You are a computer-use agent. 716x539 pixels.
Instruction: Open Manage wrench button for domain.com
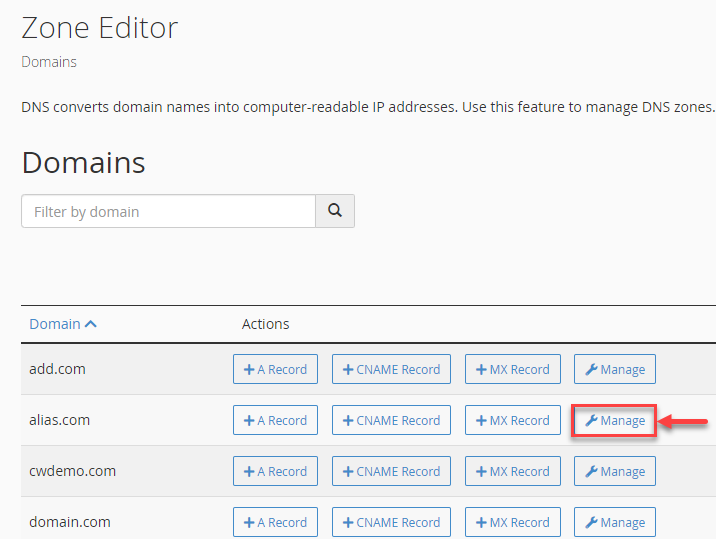point(615,522)
